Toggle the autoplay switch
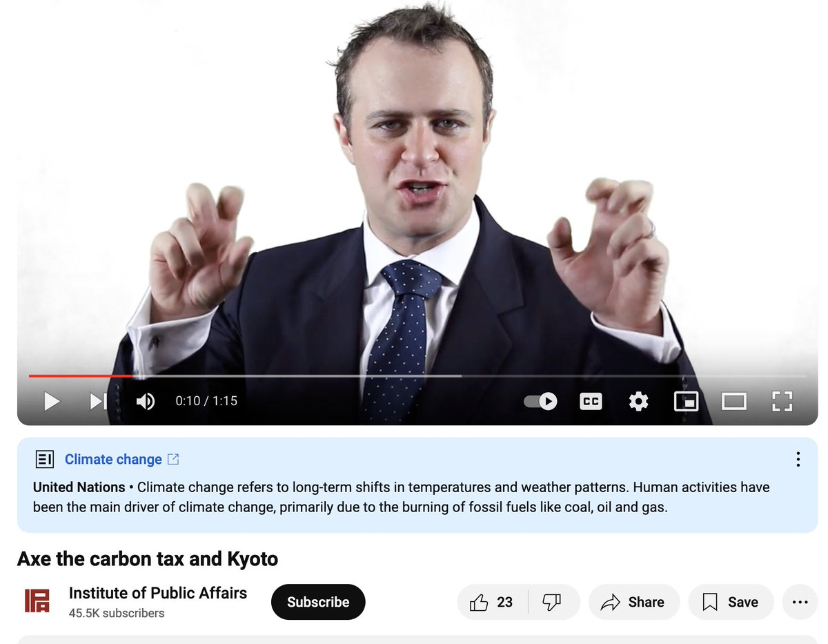 541,401
